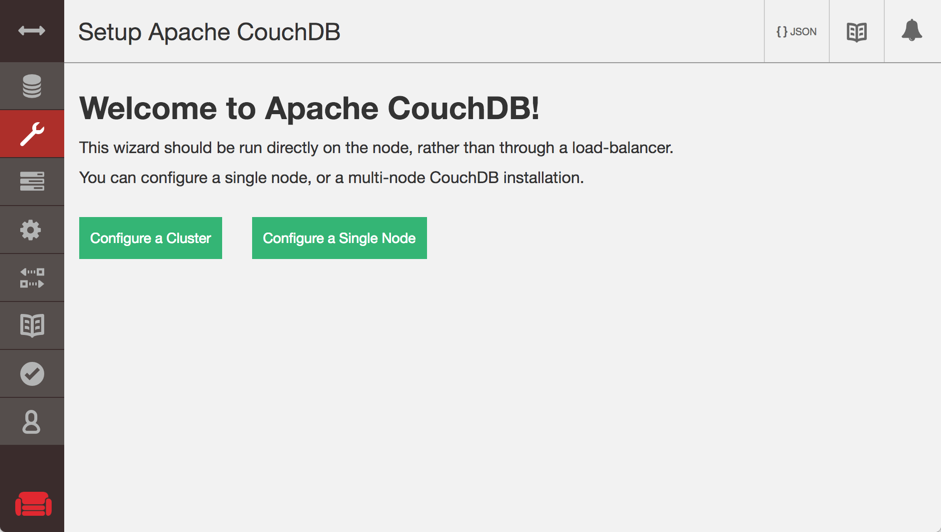Open the Active Tasks sidebar icon
Screen dimensions: 941x532
pyautogui.click(x=32, y=181)
